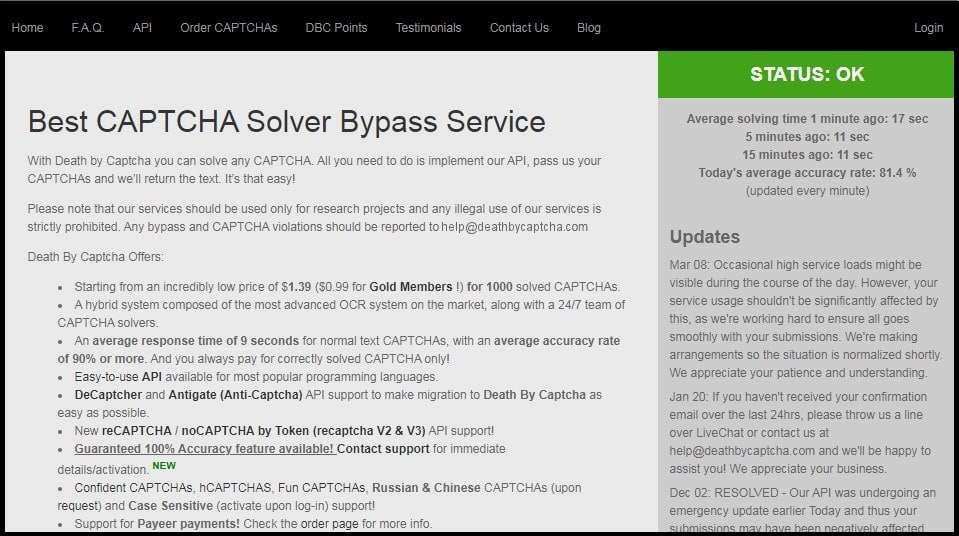Click the Average solving time 1 minute ago line
Screen dimensions: 959x536
[807, 119]
